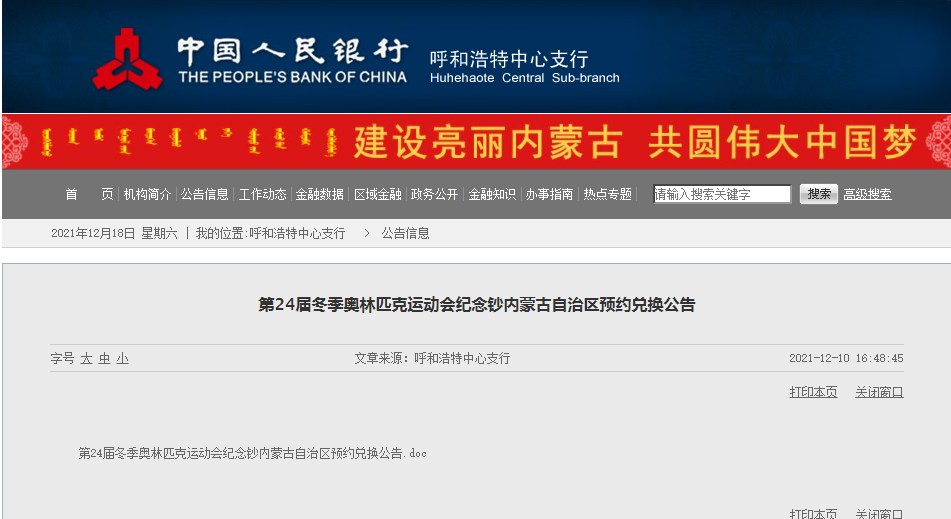Click the date 2021年12月18日 星期六
951x519 pixels.
click(x=114, y=233)
